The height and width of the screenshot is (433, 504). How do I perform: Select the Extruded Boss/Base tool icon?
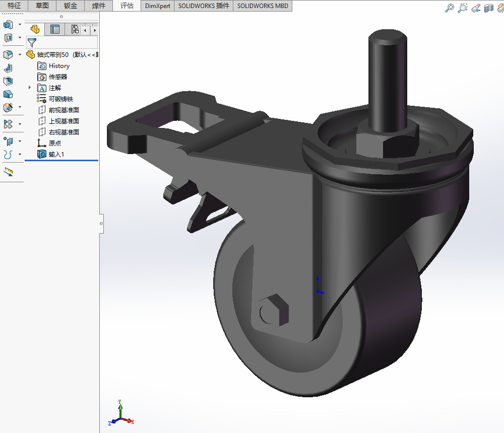point(8,25)
